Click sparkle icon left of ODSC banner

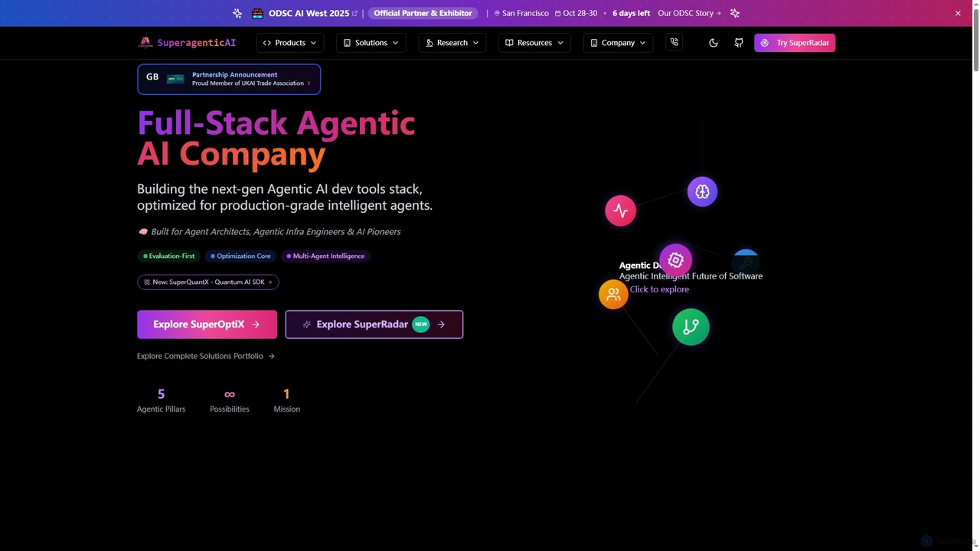(237, 13)
